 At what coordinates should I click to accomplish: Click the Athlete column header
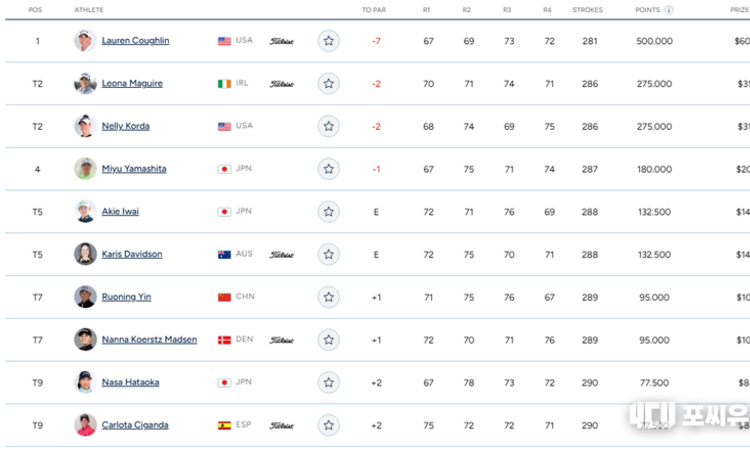[x=89, y=10]
